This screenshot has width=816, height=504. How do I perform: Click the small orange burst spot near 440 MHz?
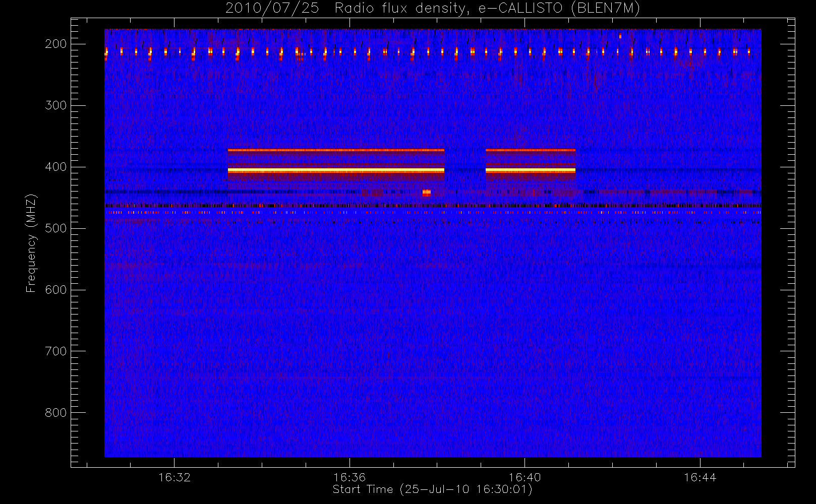[x=427, y=192]
